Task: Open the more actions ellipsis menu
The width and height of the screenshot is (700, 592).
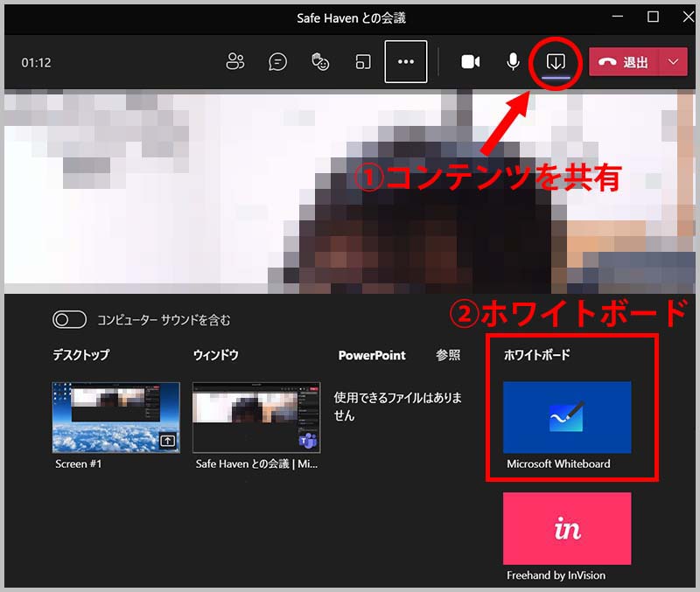Action: (406, 61)
